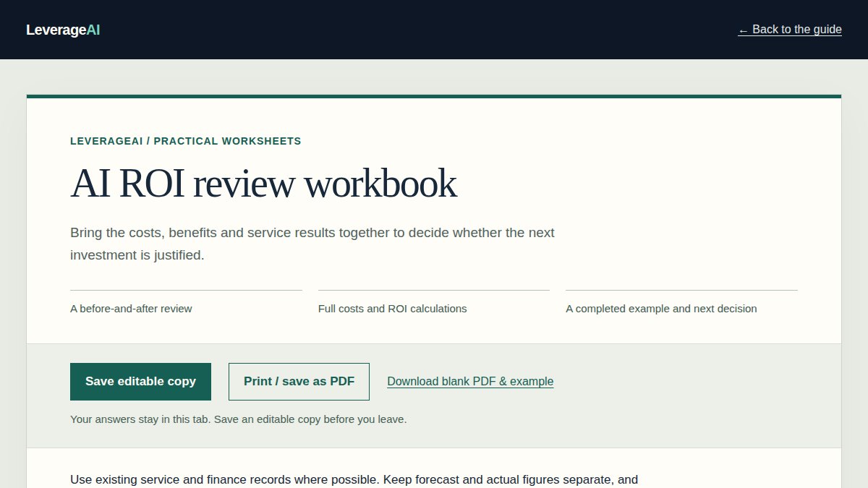
Task: Click Print / save as PDF button
Action: pyautogui.click(x=299, y=382)
